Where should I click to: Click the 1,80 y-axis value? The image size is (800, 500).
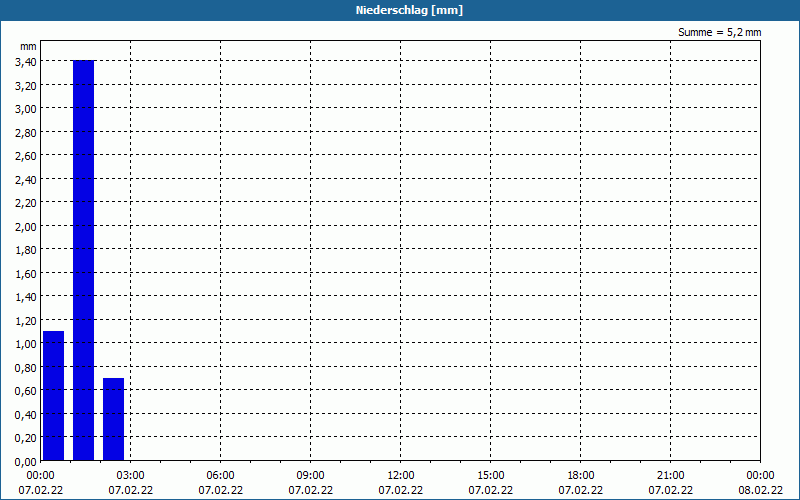26,250
